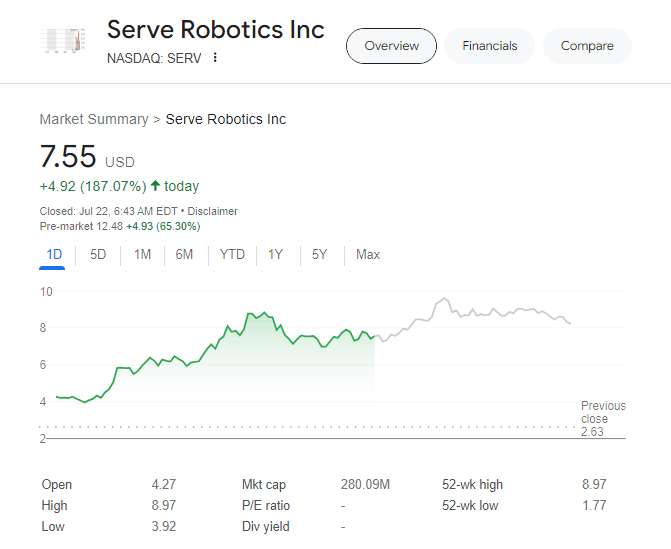
Task: Select the 6M chart range
Action: [184, 255]
